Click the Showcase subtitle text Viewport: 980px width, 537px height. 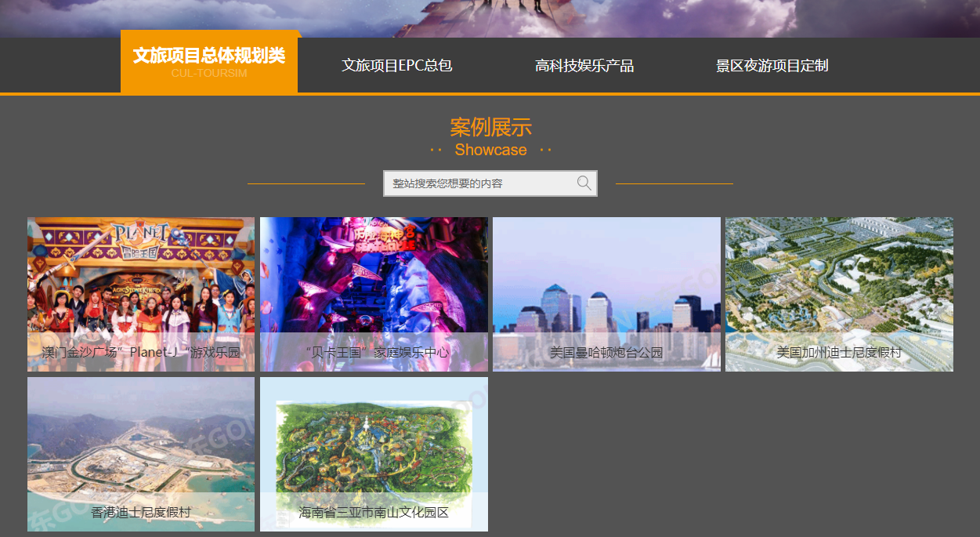coord(491,150)
